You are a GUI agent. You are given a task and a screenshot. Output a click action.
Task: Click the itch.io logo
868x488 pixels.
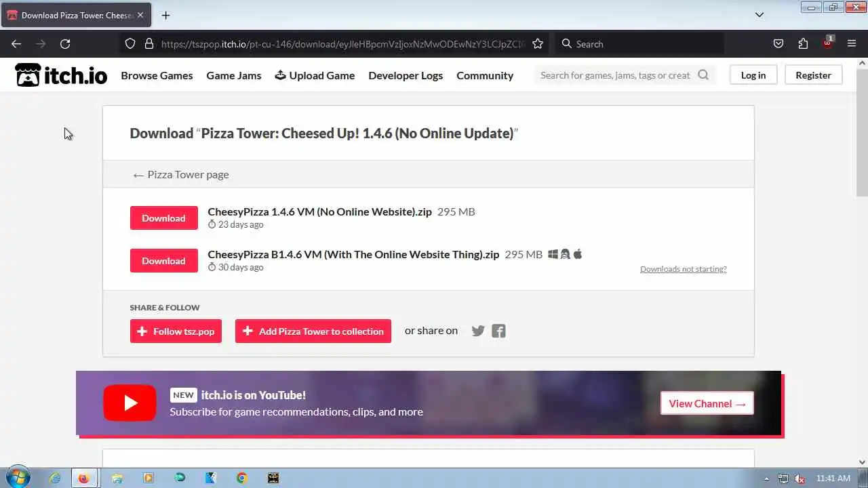[x=61, y=75]
